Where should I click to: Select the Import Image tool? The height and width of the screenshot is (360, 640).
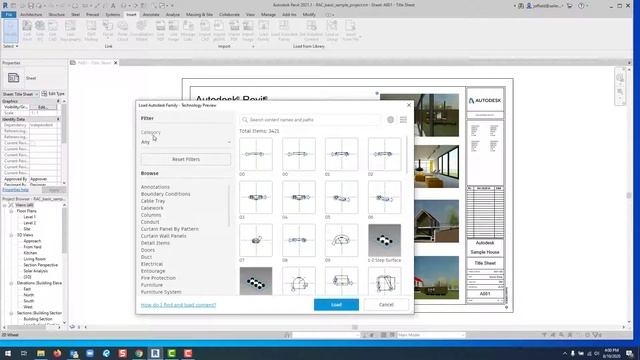pos(248,31)
